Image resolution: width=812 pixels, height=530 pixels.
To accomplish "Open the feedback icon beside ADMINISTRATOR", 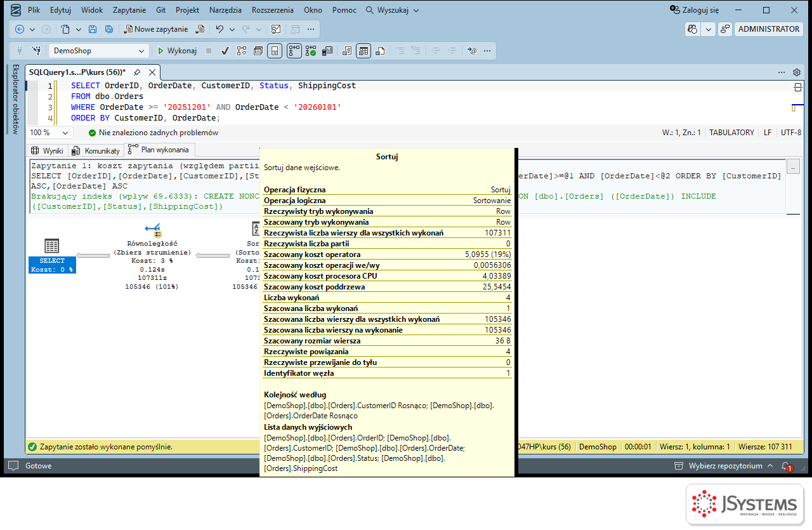I will (x=725, y=29).
